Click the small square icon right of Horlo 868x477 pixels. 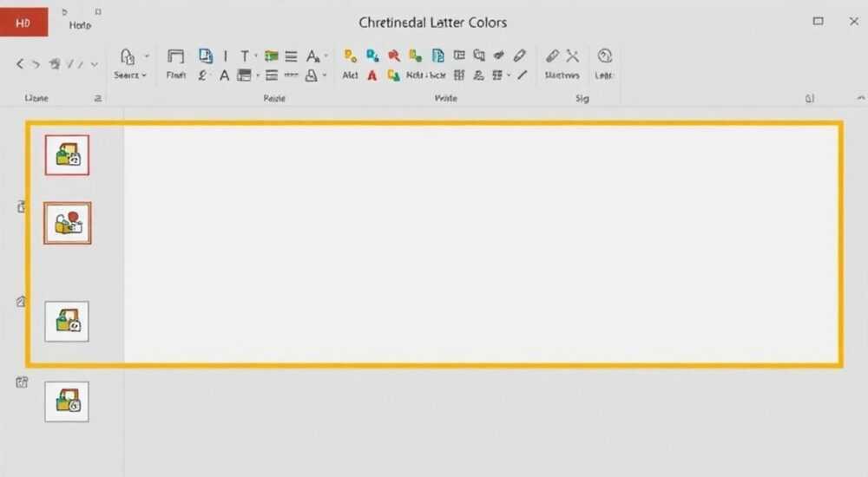coord(98,11)
